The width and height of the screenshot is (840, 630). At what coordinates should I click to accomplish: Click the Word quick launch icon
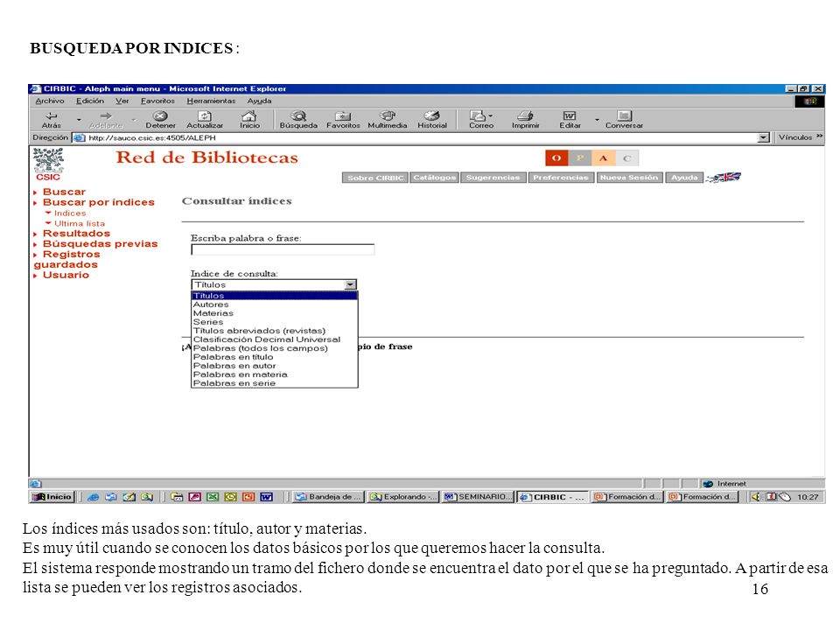tap(266, 497)
